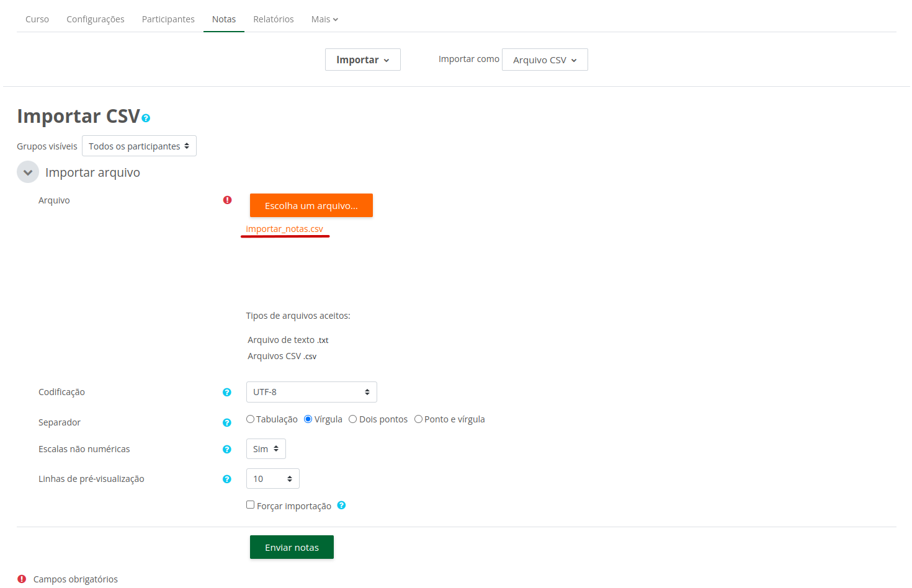Show help for Escalas não numéricas
This screenshot has height=588, width=912.
227,449
